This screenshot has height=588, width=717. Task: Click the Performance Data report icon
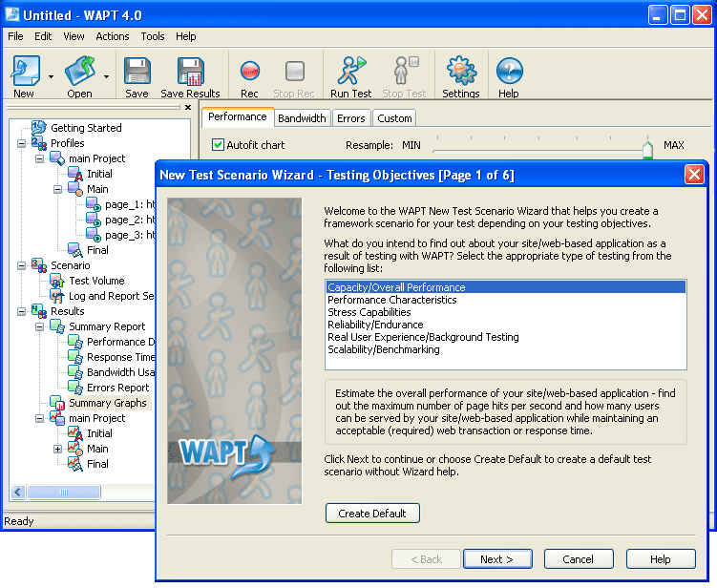[x=75, y=342]
